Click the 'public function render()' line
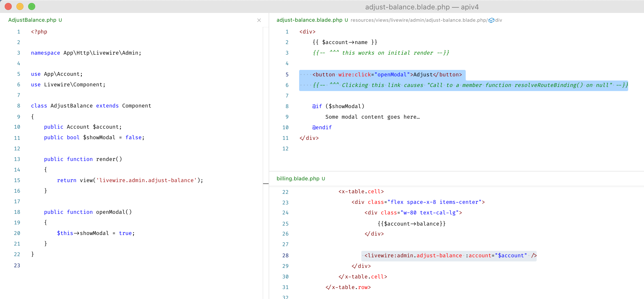Image resolution: width=644 pixels, height=299 pixels. click(83, 159)
